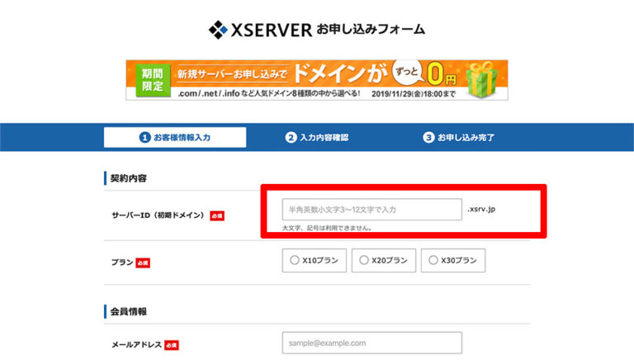Select step 3 お申し込み完了 tab
634x364 pixels.
click(x=458, y=138)
